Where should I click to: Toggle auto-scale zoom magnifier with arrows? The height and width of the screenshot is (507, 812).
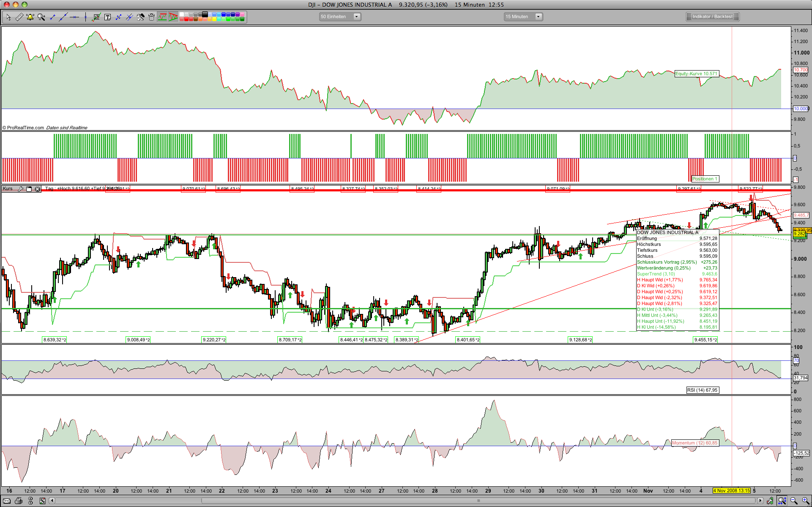(782, 501)
